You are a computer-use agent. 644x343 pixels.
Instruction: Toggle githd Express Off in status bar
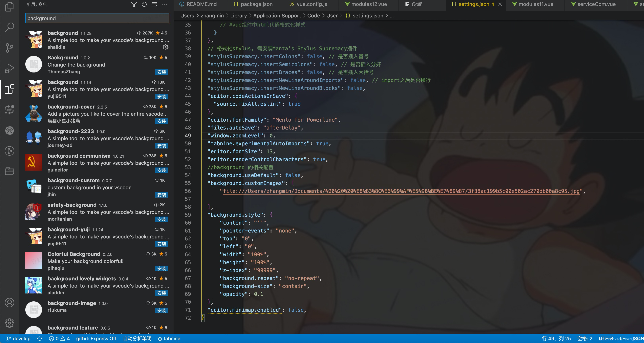96,338
